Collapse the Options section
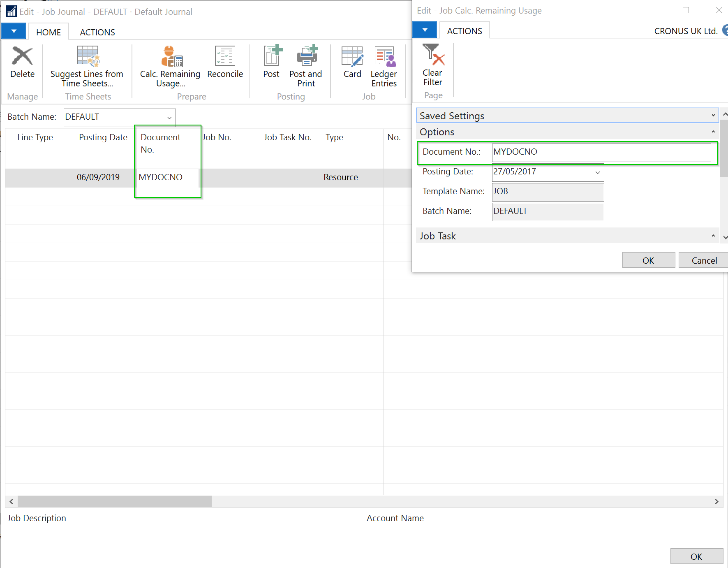 [x=713, y=132]
